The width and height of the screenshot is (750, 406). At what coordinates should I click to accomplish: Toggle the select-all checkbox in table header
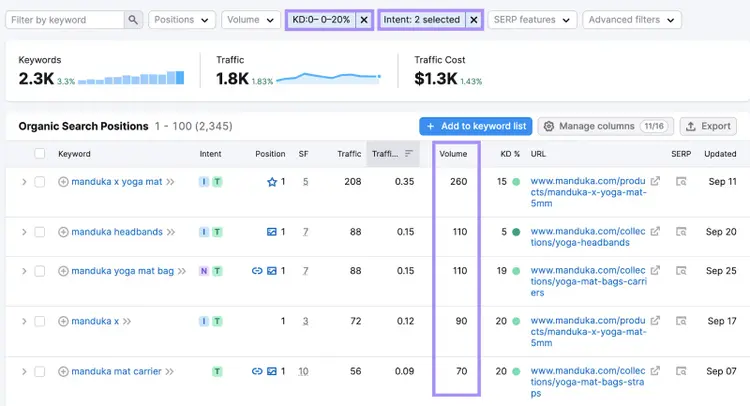pyautogui.click(x=40, y=154)
